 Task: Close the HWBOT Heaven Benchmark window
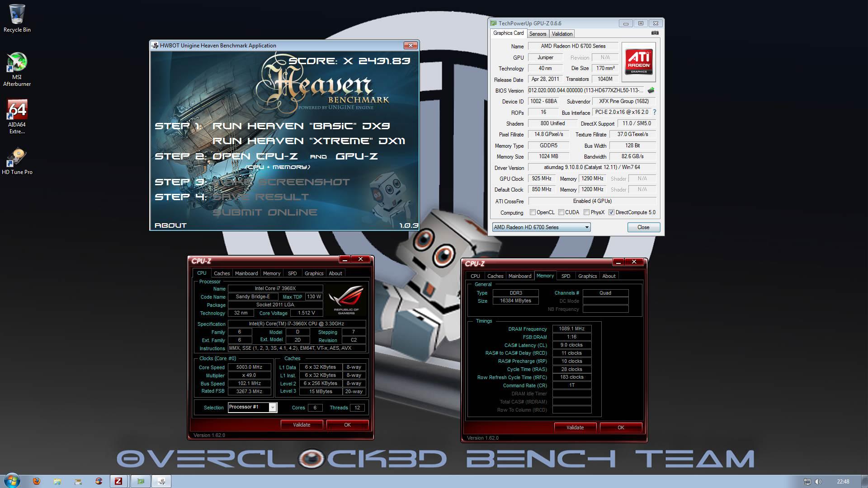tap(410, 45)
